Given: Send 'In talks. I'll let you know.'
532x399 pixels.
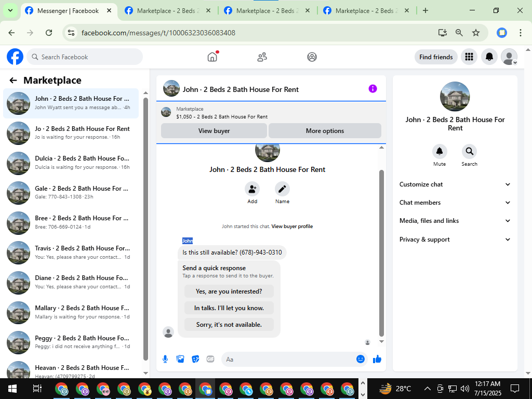Looking at the screenshot, I should pyautogui.click(x=229, y=308).
